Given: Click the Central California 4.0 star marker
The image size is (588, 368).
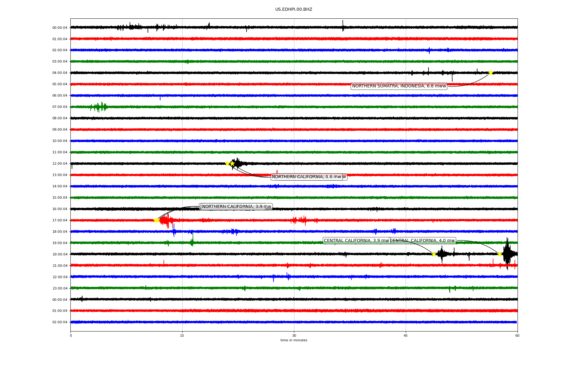Looking at the screenshot, I should [499, 254].
